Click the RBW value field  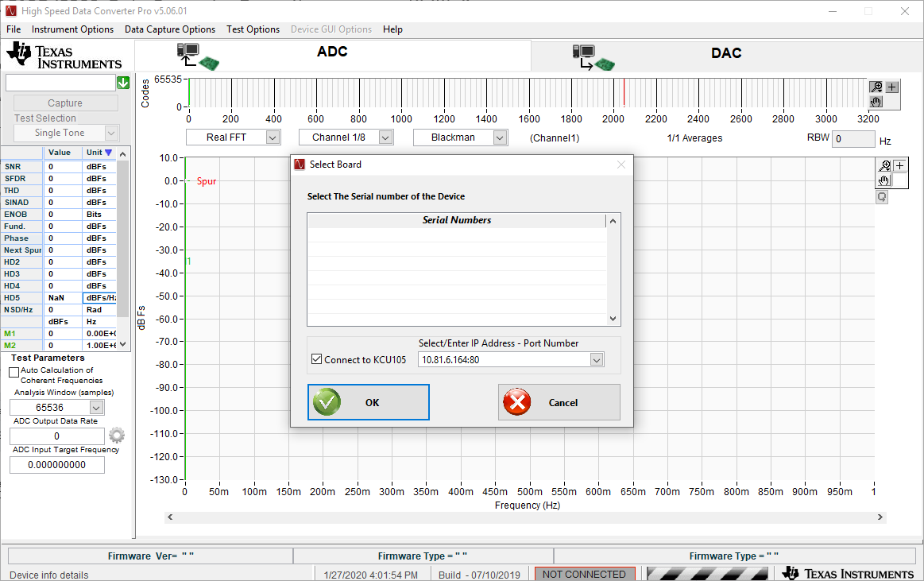point(853,139)
